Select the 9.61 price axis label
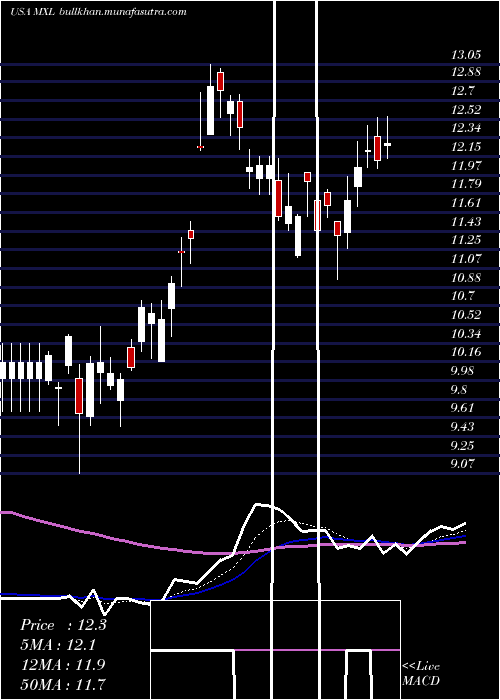The width and height of the screenshot is (500, 700). click(463, 408)
